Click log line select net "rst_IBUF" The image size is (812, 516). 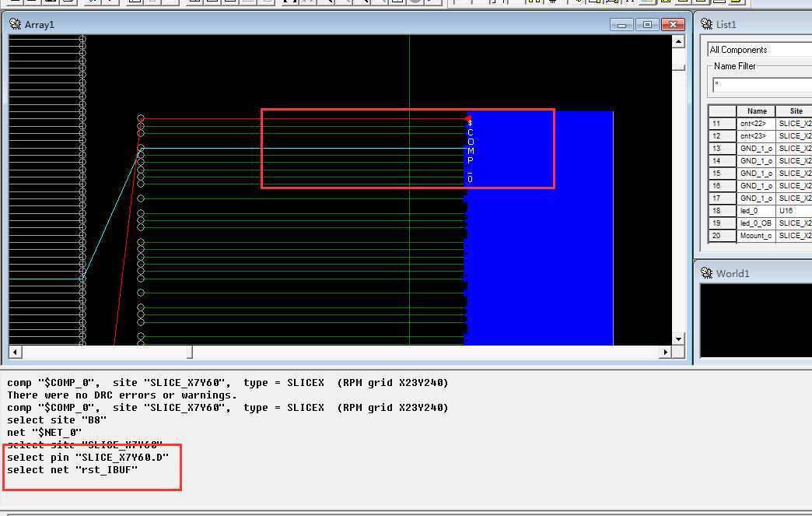point(72,470)
